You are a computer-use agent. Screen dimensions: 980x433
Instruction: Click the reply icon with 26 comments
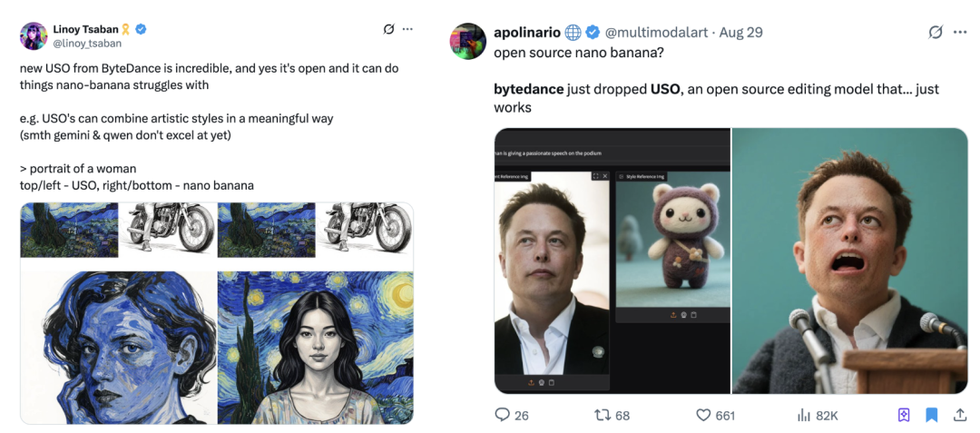(x=502, y=415)
